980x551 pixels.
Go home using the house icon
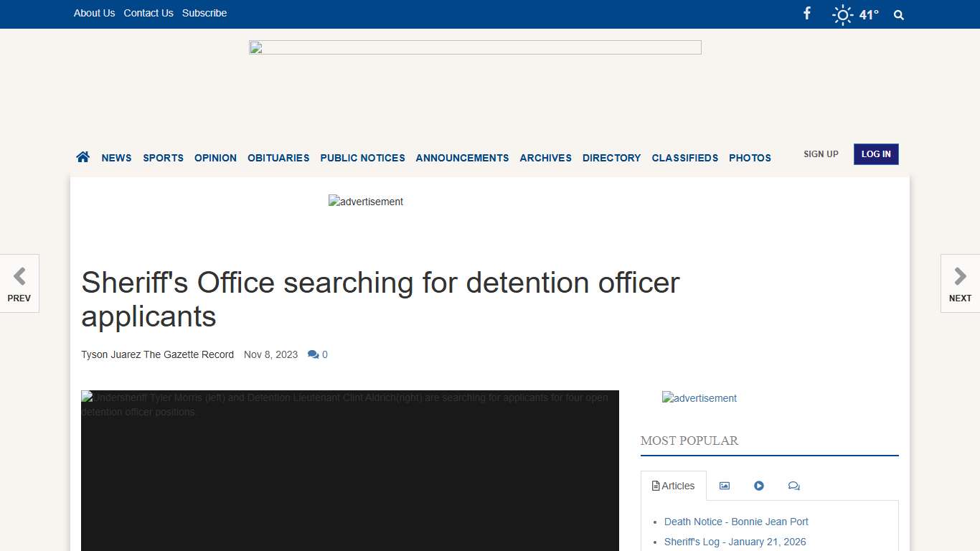coord(83,156)
